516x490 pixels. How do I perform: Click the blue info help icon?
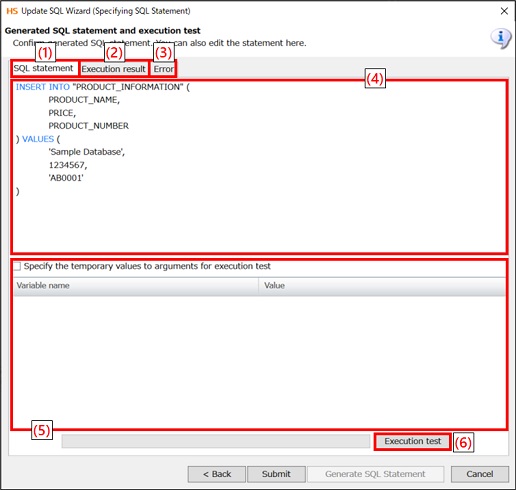click(x=501, y=38)
